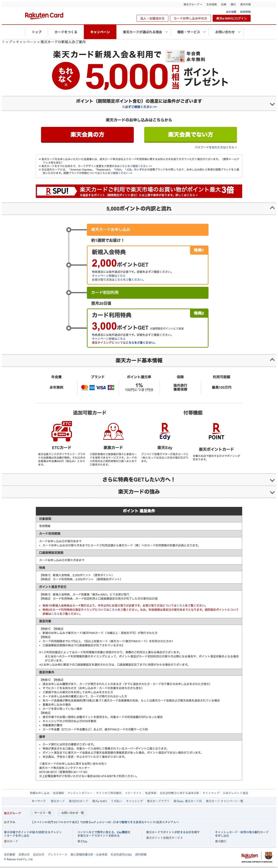This screenshot has width=278, height=868.
Task: Click the VISA brand logo
Action: pyautogui.click(x=101, y=387)
